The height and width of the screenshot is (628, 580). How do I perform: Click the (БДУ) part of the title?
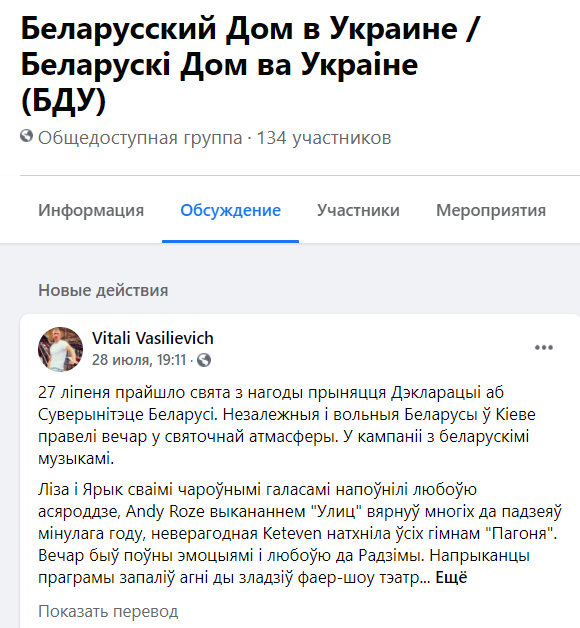click(x=63, y=100)
